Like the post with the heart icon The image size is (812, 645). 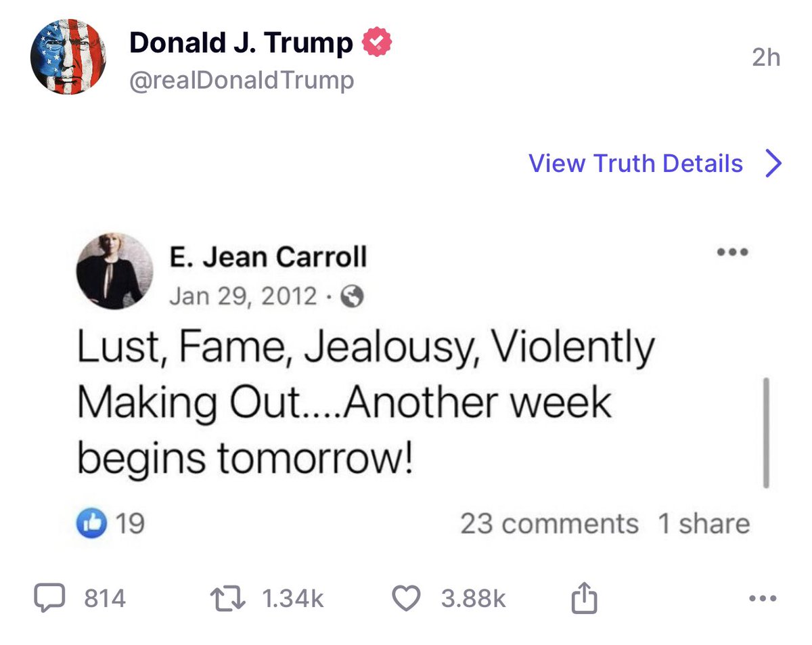[407, 598]
